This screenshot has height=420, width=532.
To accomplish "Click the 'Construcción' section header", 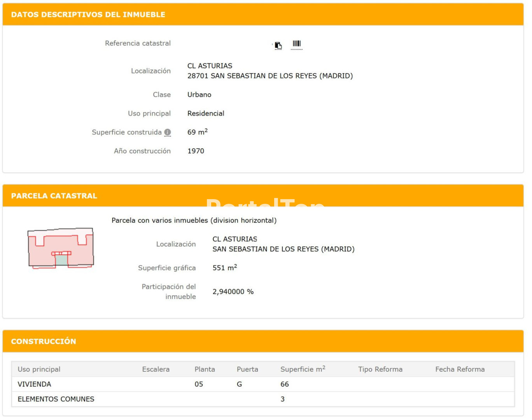I will tap(44, 341).
